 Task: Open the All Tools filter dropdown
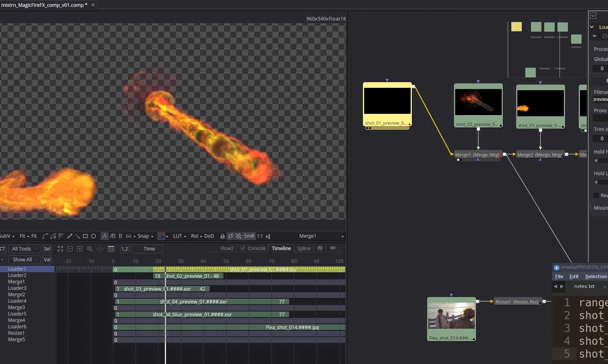[x=24, y=249]
